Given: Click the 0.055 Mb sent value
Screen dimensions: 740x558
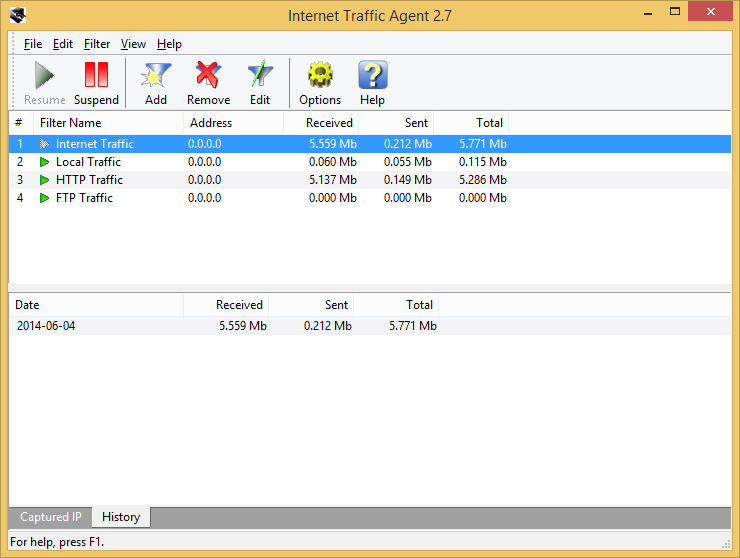Looking at the screenshot, I should click(408, 162).
